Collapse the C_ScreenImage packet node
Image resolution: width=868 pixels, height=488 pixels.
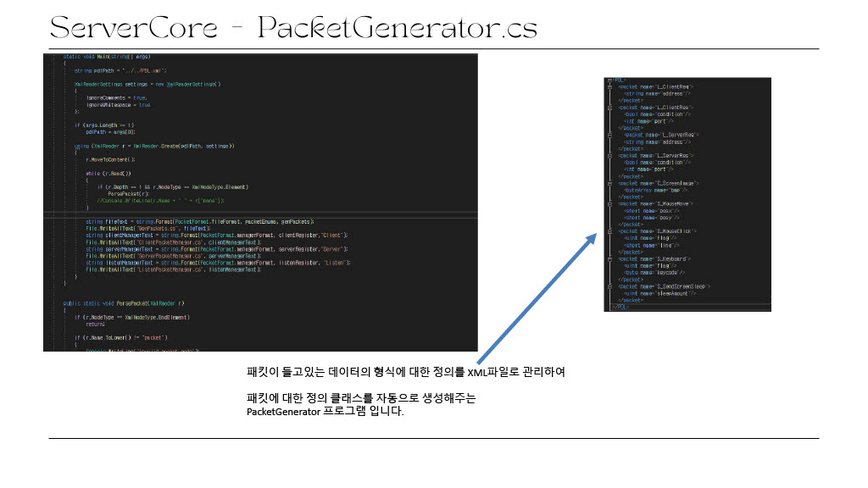point(609,185)
